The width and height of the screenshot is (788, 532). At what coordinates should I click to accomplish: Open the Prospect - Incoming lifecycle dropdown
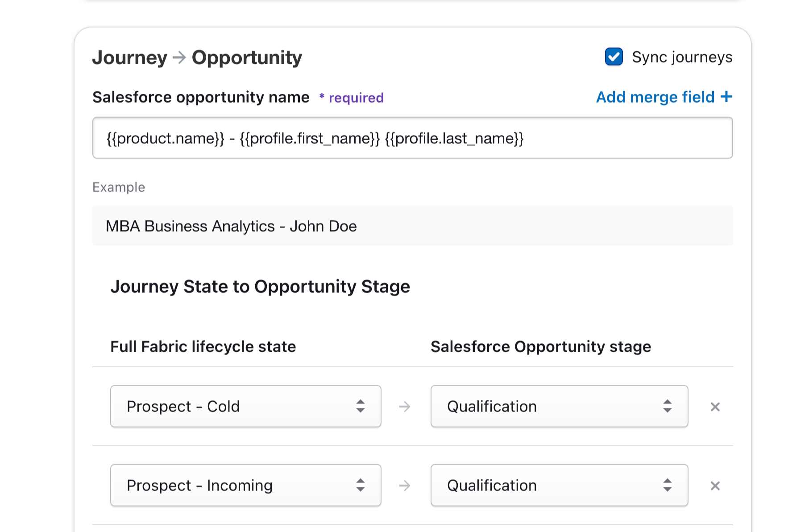236,485
